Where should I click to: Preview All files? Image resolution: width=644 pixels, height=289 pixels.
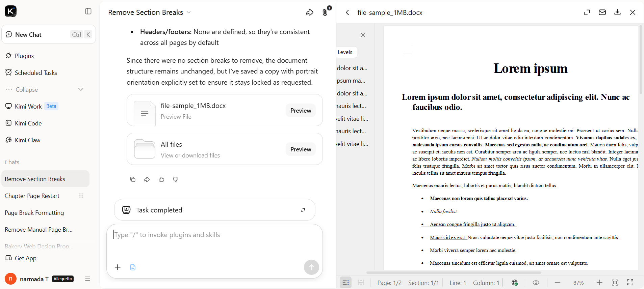tap(301, 149)
